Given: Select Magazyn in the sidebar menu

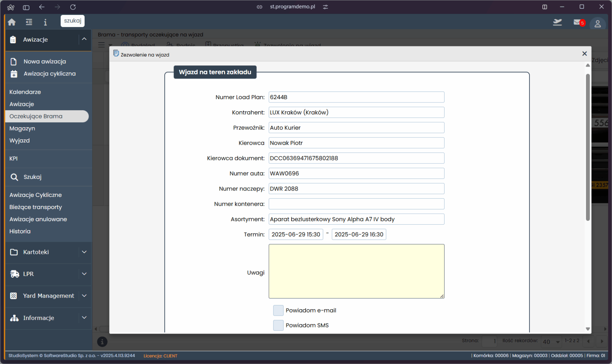Looking at the screenshot, I should pos(22,128).
